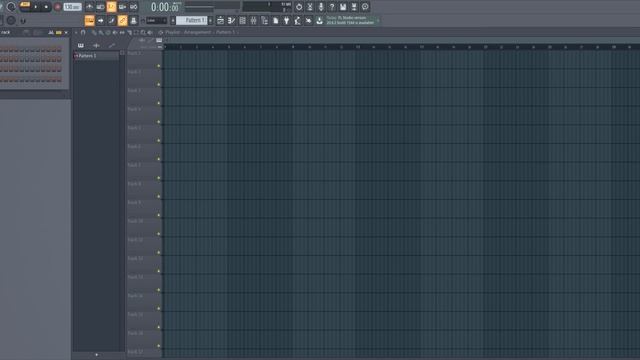Show automation clips tab in the picker
The image size is (640, 360).
(111, 46)
